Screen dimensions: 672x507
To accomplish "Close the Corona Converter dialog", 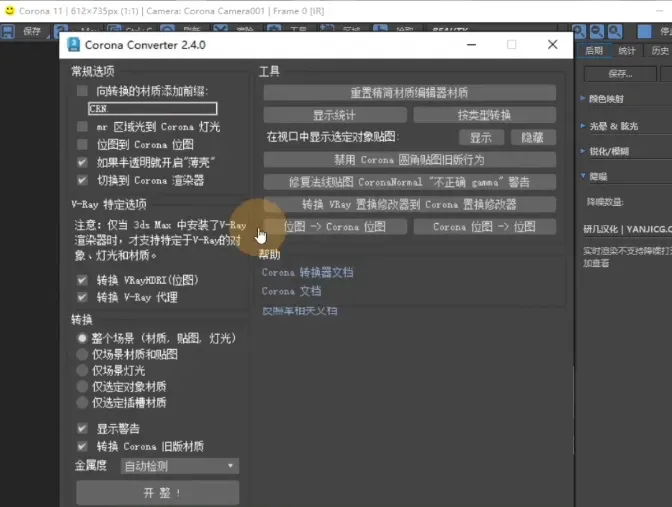I will (x=553, y=45).
